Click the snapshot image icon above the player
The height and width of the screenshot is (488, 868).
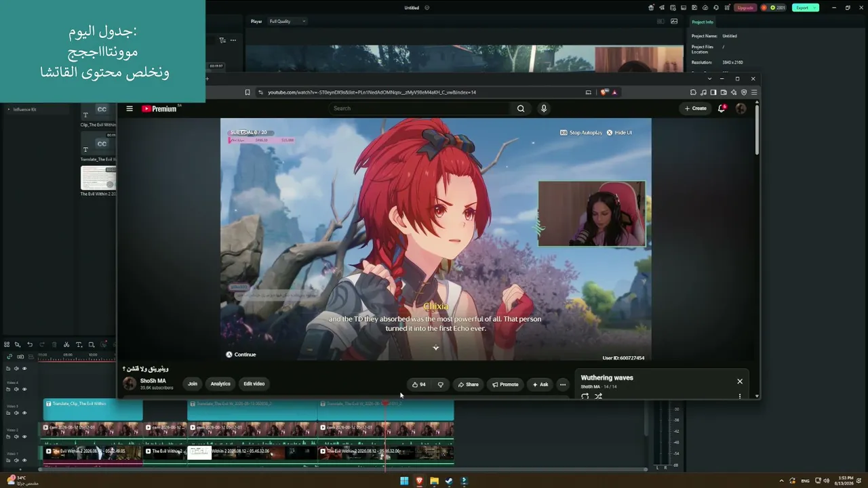(x=674, y=21)
